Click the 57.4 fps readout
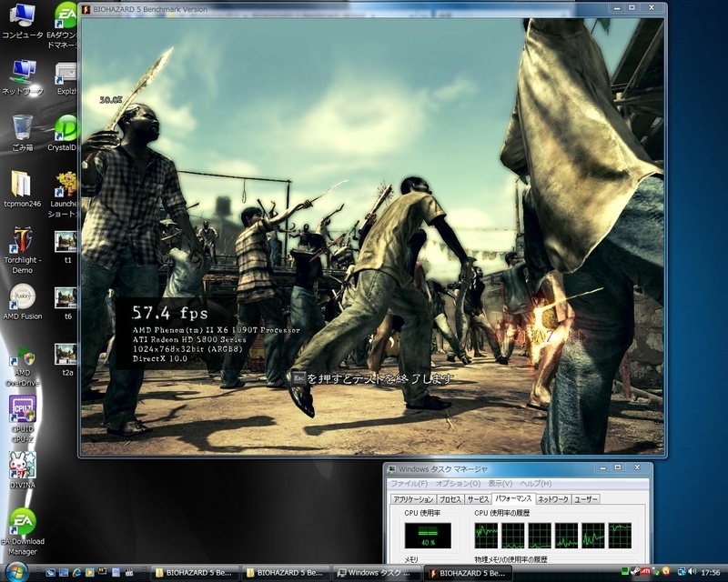Viewport: 728px width, 582px height. click(170, 313)
